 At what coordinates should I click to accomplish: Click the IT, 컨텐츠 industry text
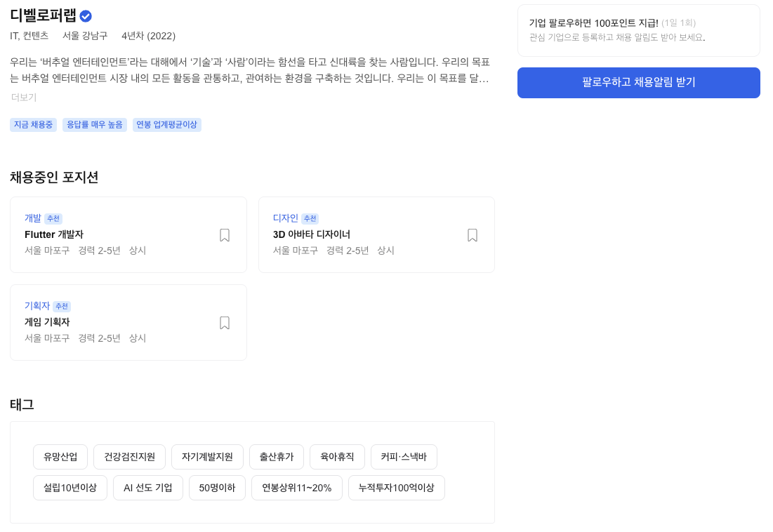29,36
